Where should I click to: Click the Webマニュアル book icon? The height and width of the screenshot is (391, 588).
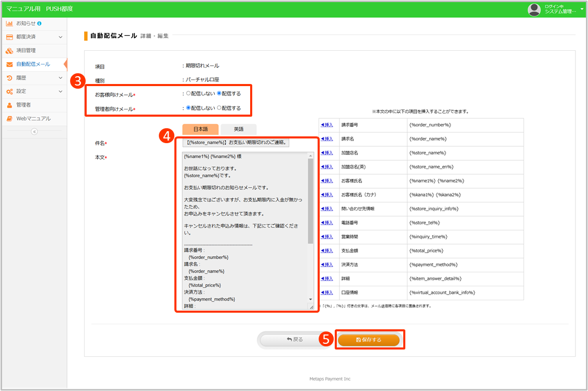coord(9,118)
